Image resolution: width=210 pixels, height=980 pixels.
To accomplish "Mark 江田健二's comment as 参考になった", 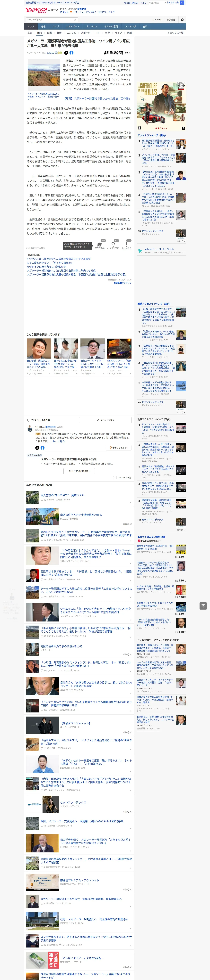I will pyautogui.click(x=119, y=448).
